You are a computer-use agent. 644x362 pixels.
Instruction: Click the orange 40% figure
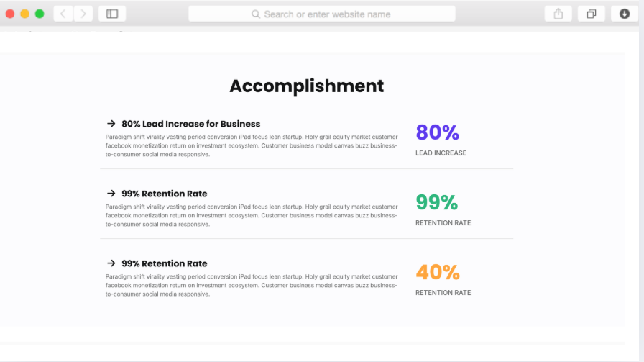(437, 272)
